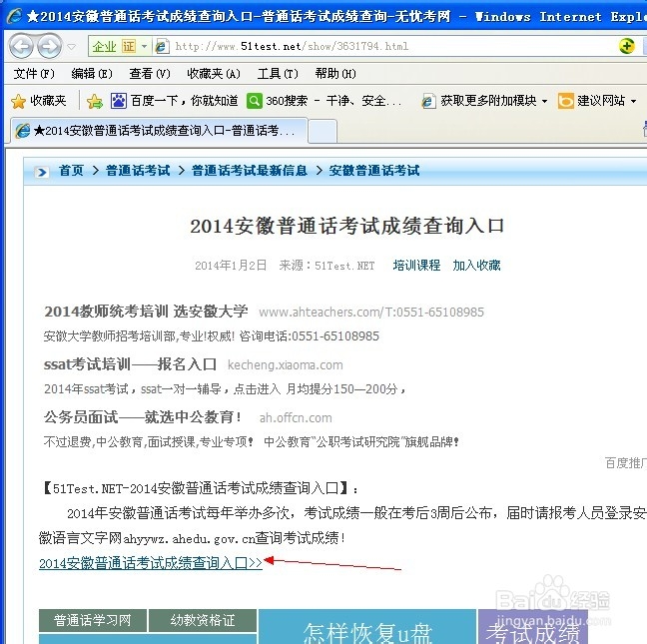The width and height of the screenshot is (647, 644).
Task: Open the 工具(T) menu
Action: pos(278,74)
